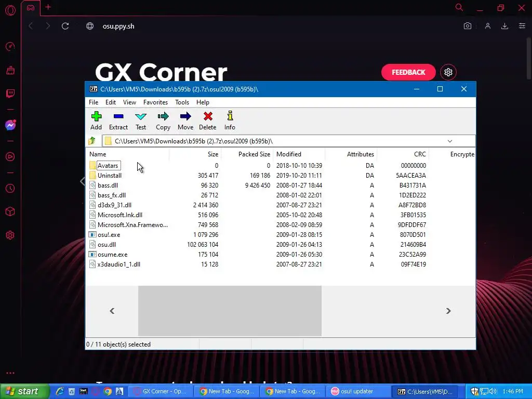The width and height of the screenshot is (532, 399).
Task: Click the red Delete icon
Action: tap(208, 116)
